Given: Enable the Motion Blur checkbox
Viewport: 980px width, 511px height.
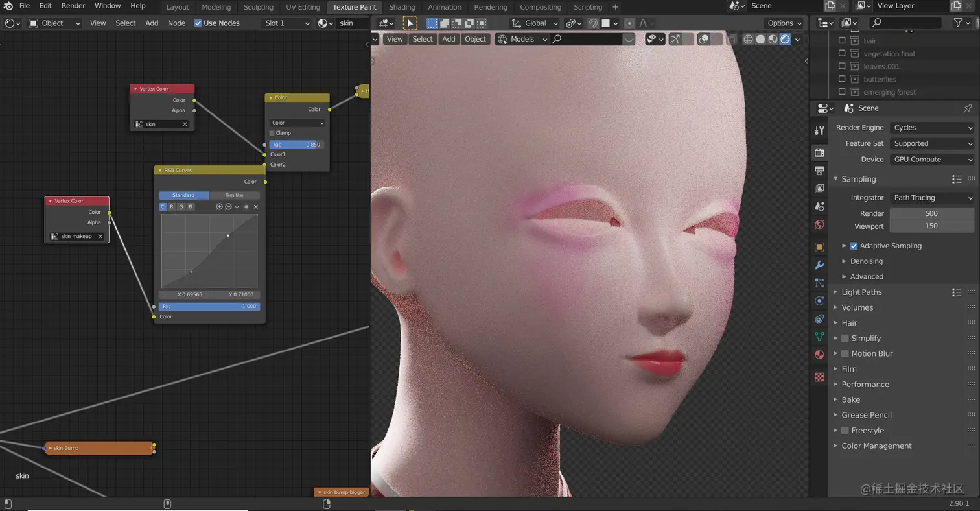Looking at the screenshot, I should point(845,353).
